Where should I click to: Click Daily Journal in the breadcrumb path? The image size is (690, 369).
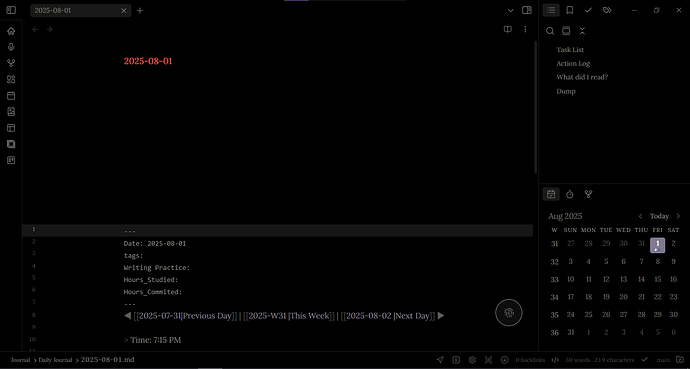55,360
